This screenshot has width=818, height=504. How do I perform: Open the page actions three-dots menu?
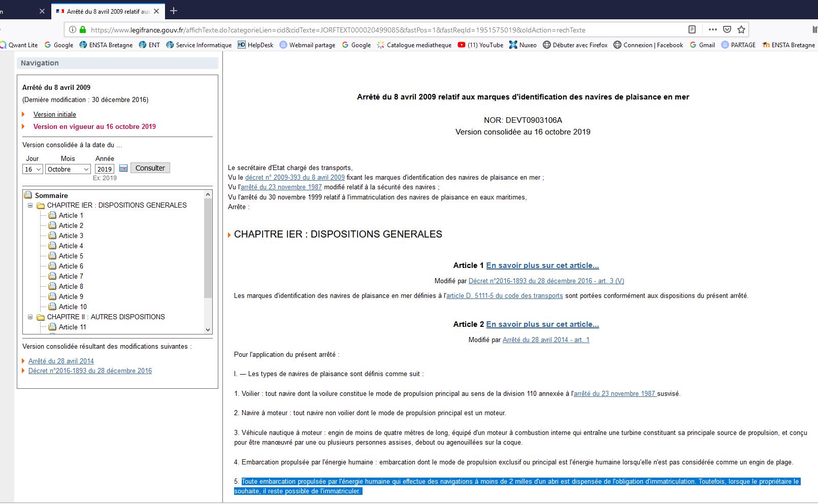(713, 29)
